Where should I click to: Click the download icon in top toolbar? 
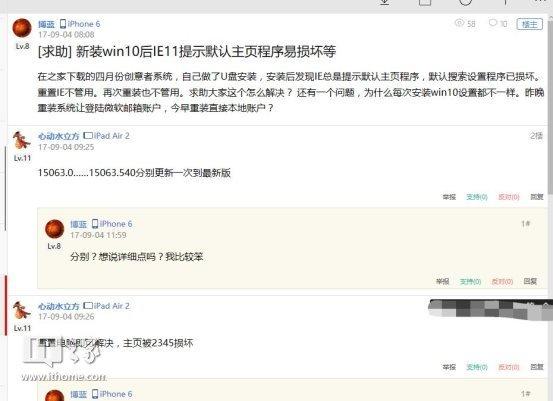tap(385, 2)
